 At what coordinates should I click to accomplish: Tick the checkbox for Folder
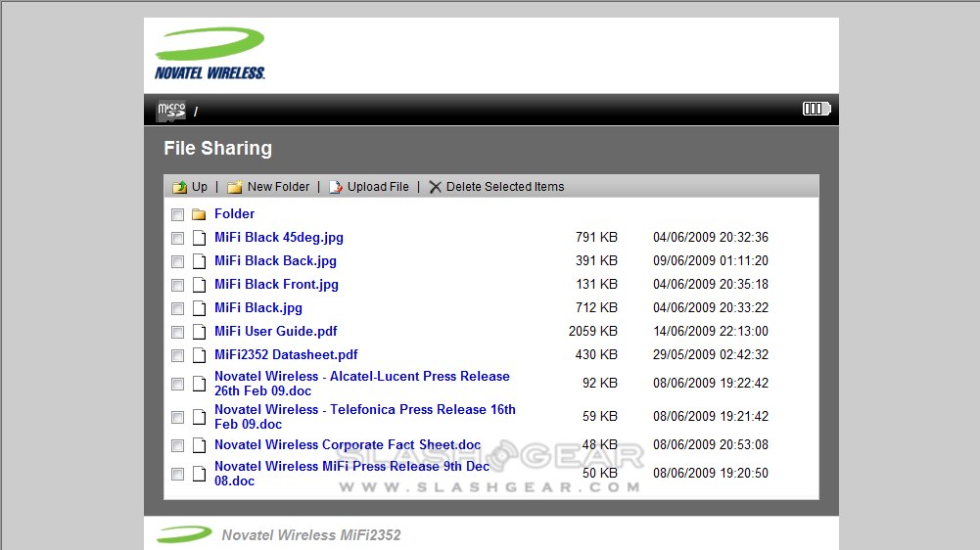pyautogui.click(x=177, y=214)
